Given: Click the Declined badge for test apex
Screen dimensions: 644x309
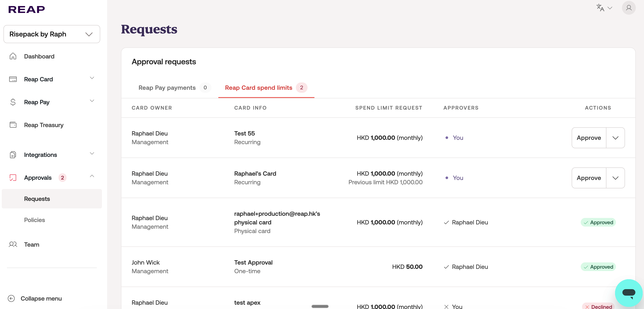Looking at the screenshot, I should (598, 306).
